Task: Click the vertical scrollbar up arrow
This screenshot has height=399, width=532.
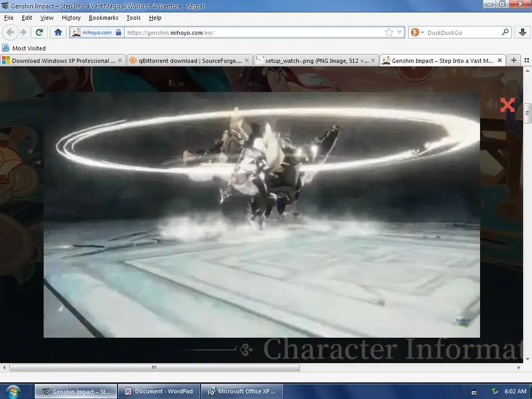Action: tap(527, 71)
